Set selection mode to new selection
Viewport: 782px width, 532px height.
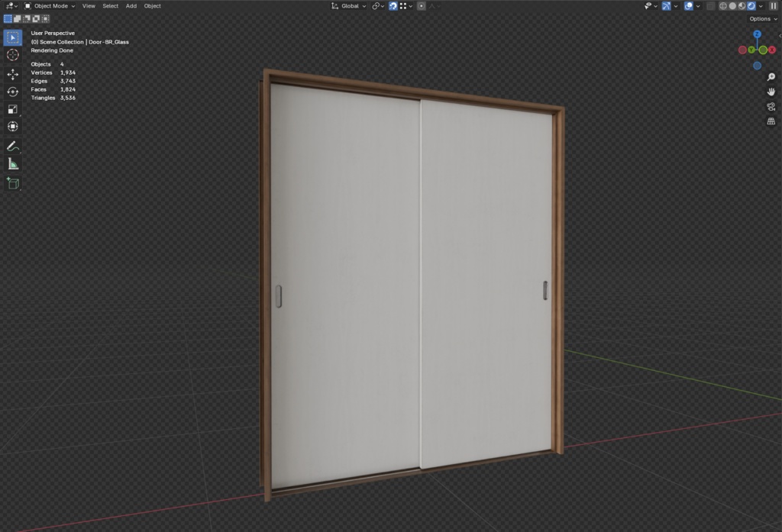(8, 19)
